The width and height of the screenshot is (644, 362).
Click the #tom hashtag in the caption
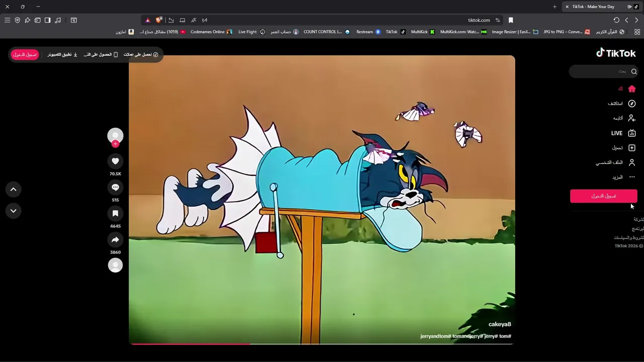pos(504,336)
